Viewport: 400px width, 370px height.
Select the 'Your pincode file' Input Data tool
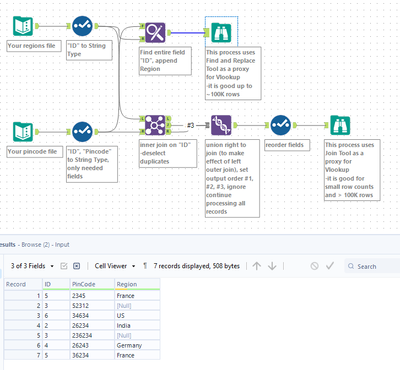[23, 132]
